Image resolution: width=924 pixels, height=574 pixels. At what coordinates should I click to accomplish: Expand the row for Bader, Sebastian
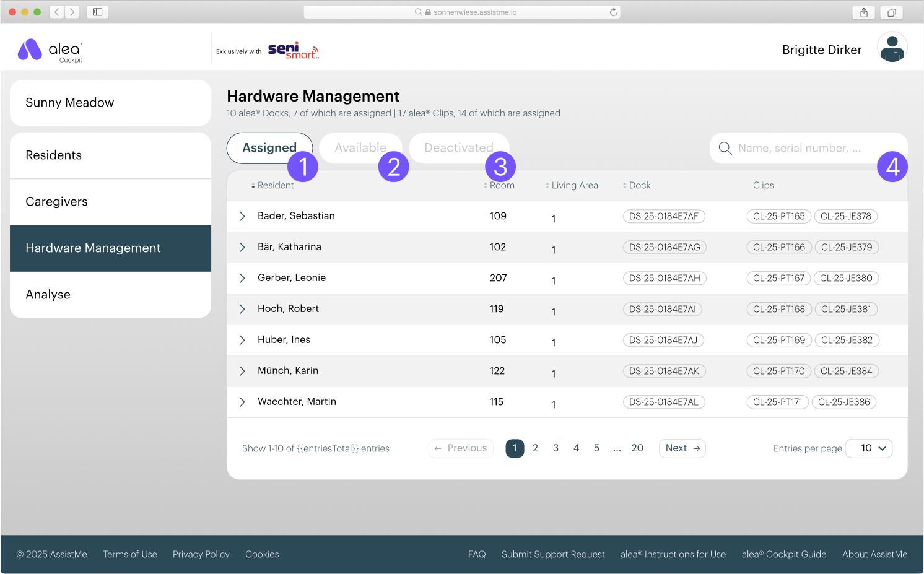242,216
